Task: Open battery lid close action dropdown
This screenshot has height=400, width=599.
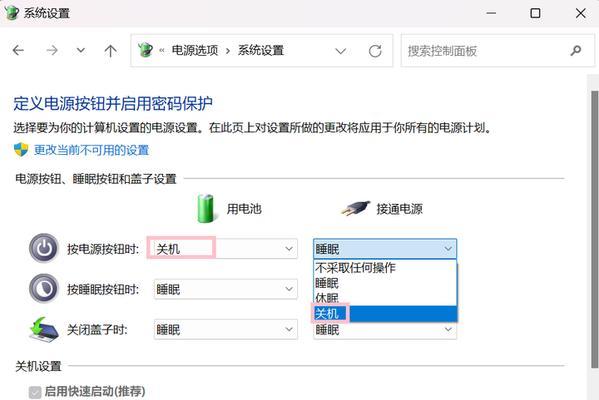Action: pyautogui.click(x=225, y=329)
